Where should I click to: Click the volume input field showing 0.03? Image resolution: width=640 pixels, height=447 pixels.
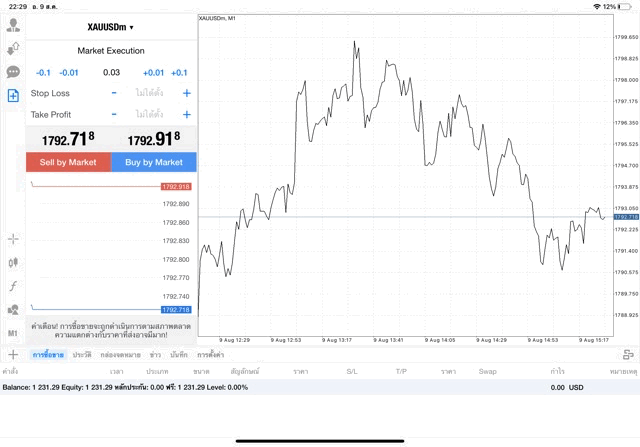111,72
